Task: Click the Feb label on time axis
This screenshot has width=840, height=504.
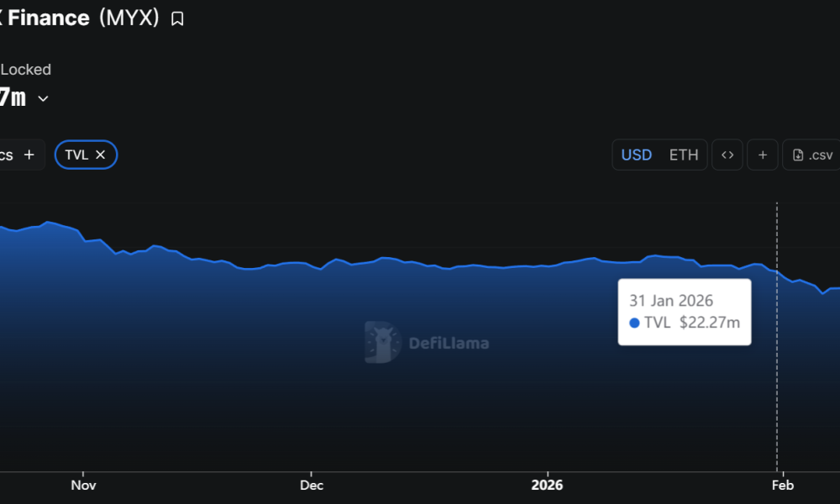Action: click(x=782, y=486)
